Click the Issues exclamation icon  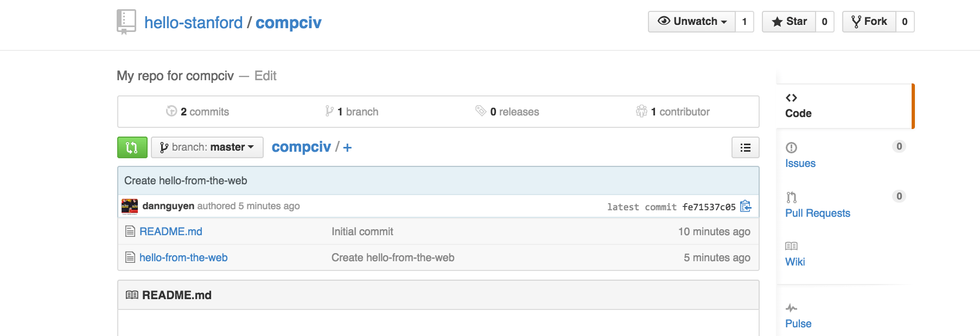pos(791,147)
